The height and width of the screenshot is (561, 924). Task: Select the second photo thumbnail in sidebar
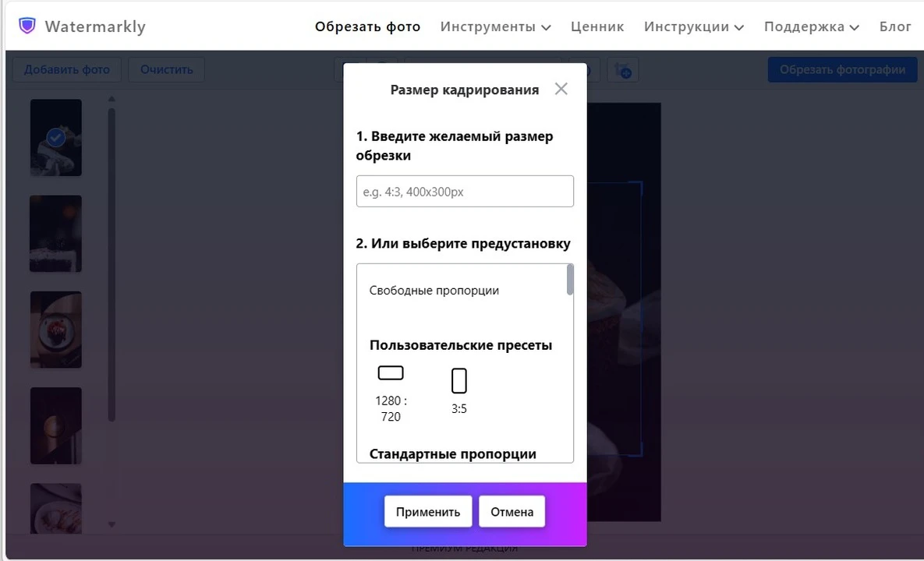coord(55,233)
